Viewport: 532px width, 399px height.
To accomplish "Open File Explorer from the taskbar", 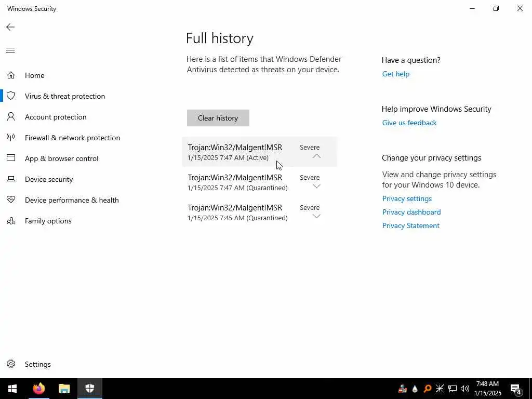I will [64, 389].
